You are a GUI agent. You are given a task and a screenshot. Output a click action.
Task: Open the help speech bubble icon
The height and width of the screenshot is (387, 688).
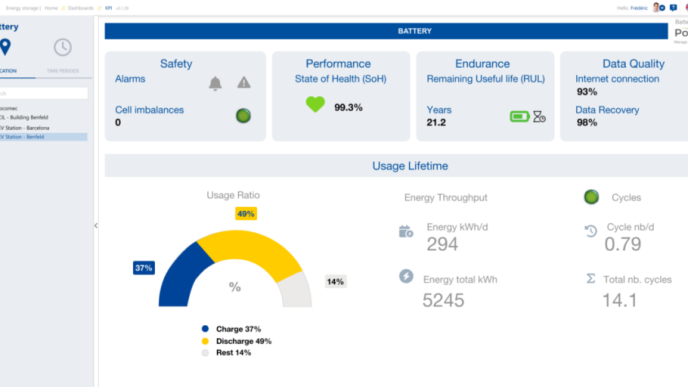click(x=674, y=8)
